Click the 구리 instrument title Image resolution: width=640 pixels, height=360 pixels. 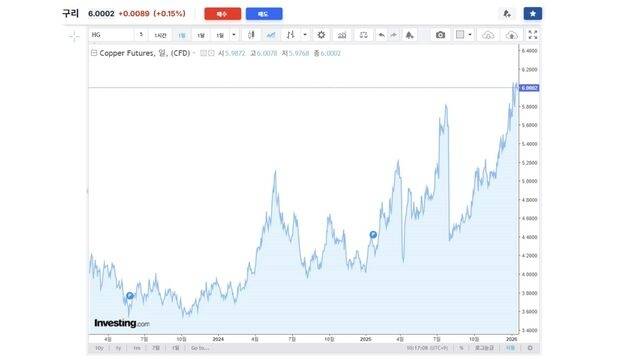click(x=70, y=13)
